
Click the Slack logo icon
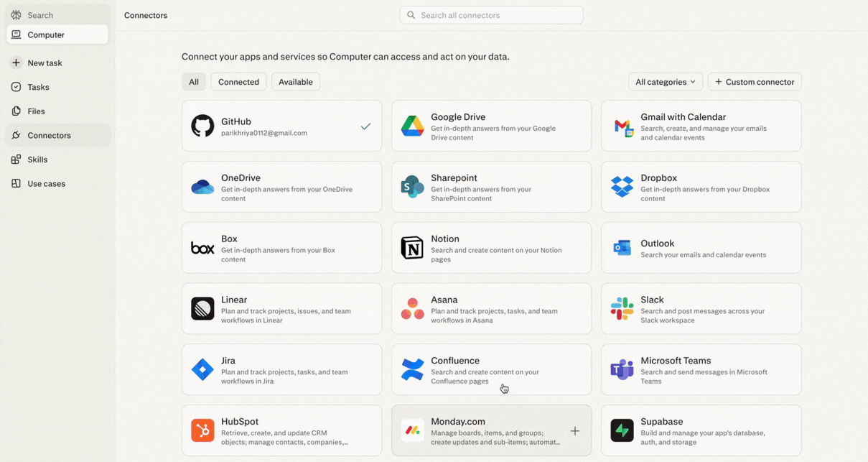622,309
